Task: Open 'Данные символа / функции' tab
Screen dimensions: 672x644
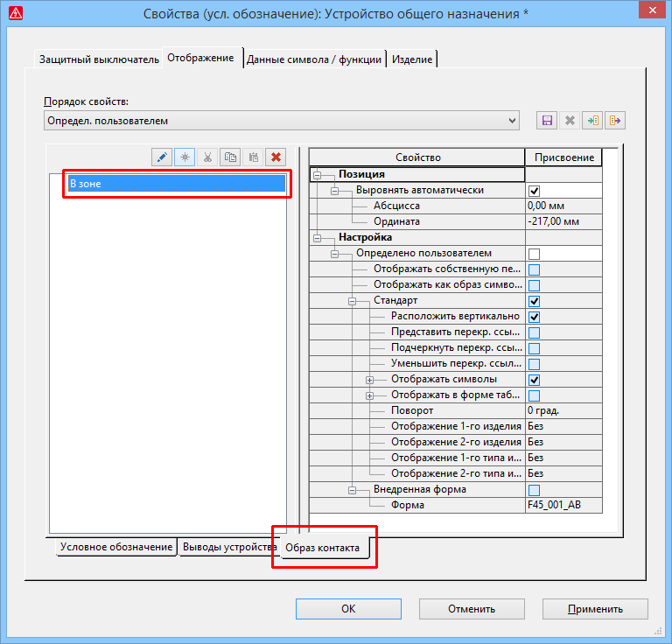Action: tap(314, 59)
